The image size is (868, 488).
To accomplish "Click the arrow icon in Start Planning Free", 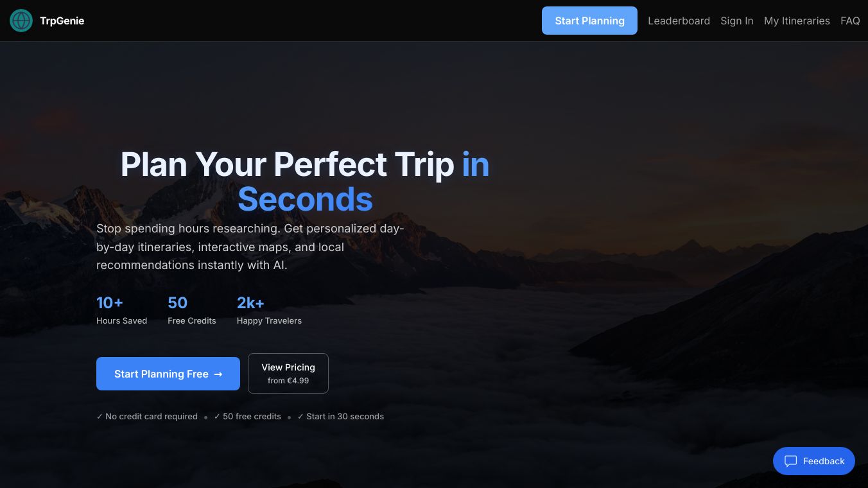I will click(218, 374).
